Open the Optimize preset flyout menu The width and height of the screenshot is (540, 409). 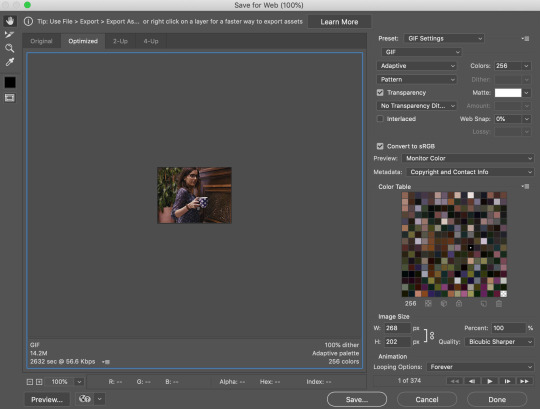(525, 39)
